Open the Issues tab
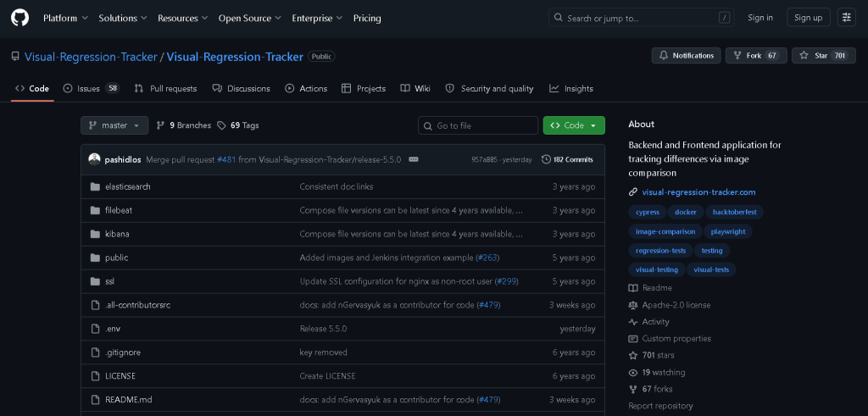Viewport: 868px width, 416px height. point(92,88)
